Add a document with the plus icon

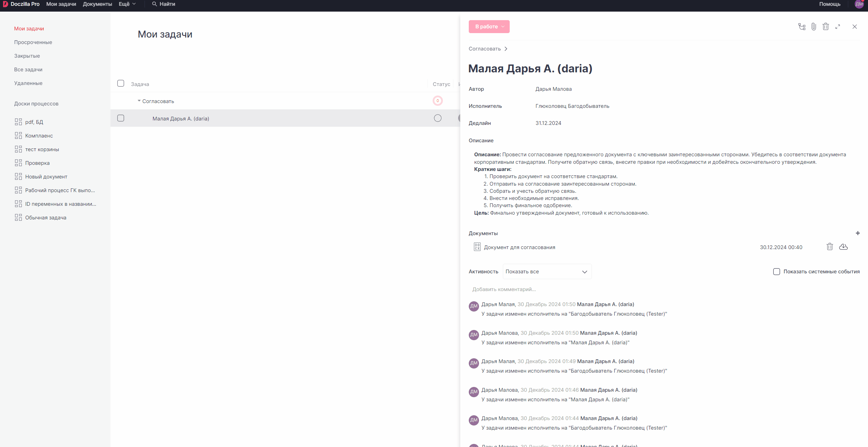858,233
